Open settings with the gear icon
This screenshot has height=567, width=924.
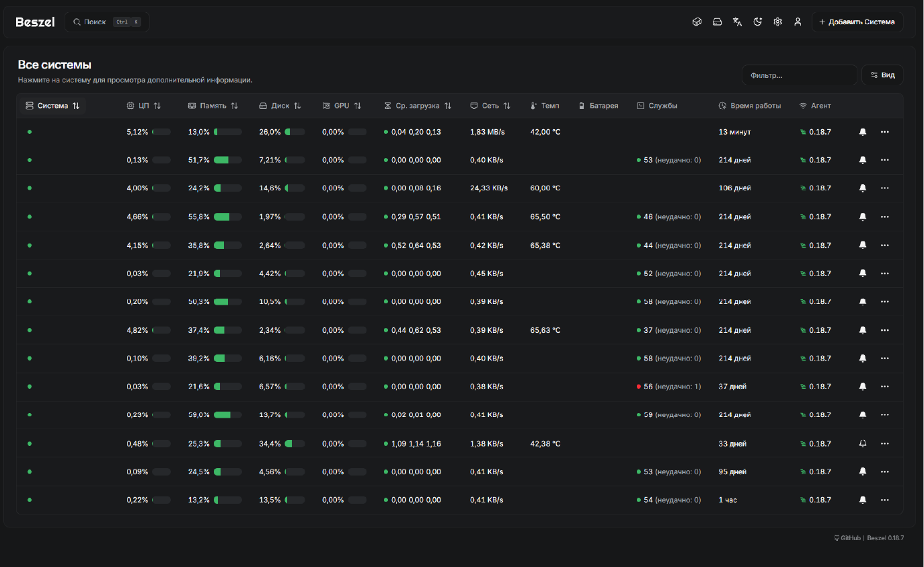777,22
